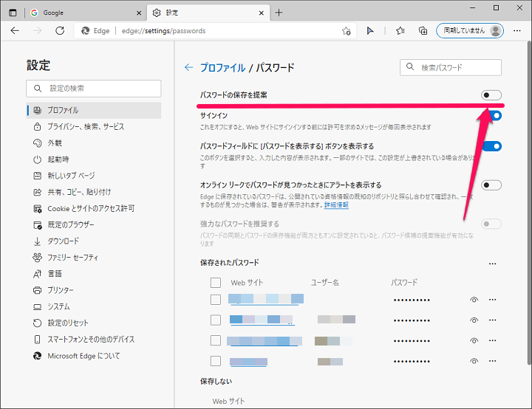This screenshot has width=532, height=409.
Task: Show password for the fourth saved entry
Action: [x=474, y=361]
